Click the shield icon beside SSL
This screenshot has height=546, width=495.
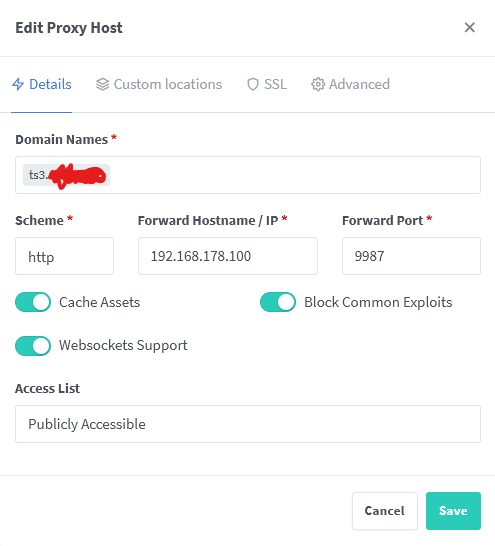(x=253, y=84)
